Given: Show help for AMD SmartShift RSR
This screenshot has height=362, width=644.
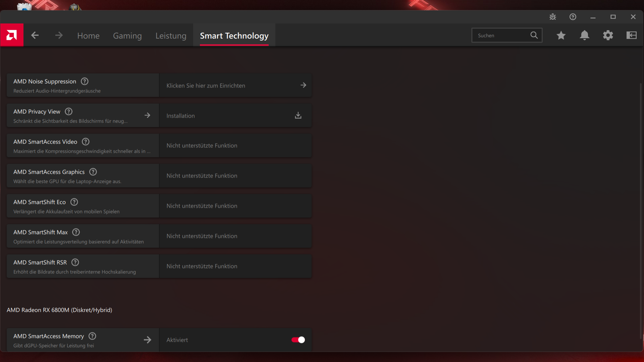Looking at the screenshot, I should click(75, 262).
